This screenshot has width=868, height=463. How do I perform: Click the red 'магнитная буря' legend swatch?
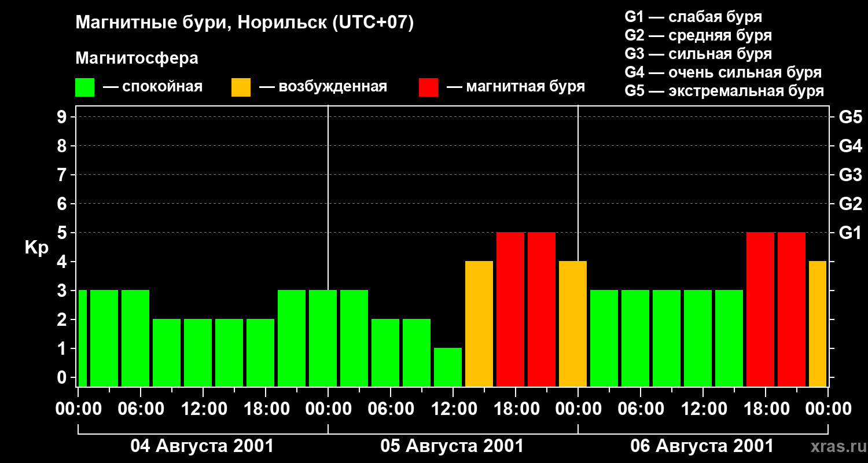428,87
